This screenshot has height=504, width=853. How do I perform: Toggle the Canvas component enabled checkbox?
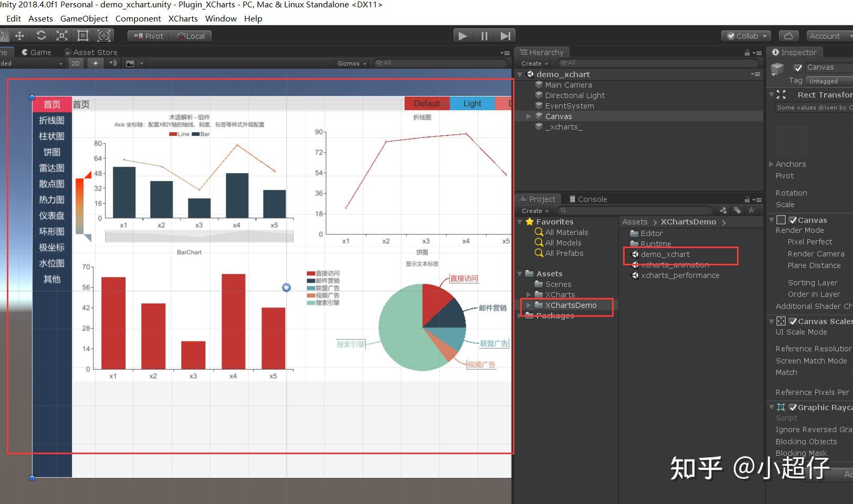click(793, 220)
